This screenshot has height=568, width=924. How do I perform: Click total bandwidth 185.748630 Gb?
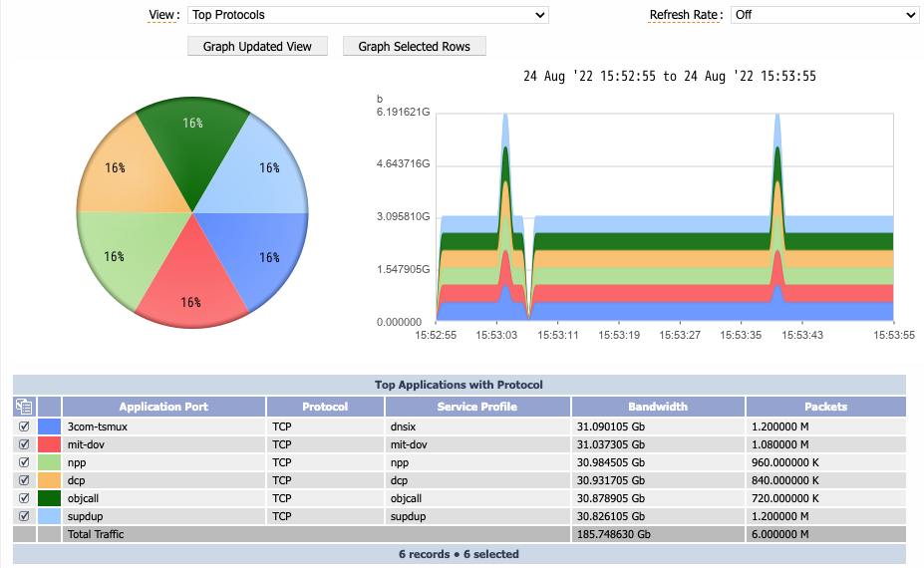[x=613, y=534]
